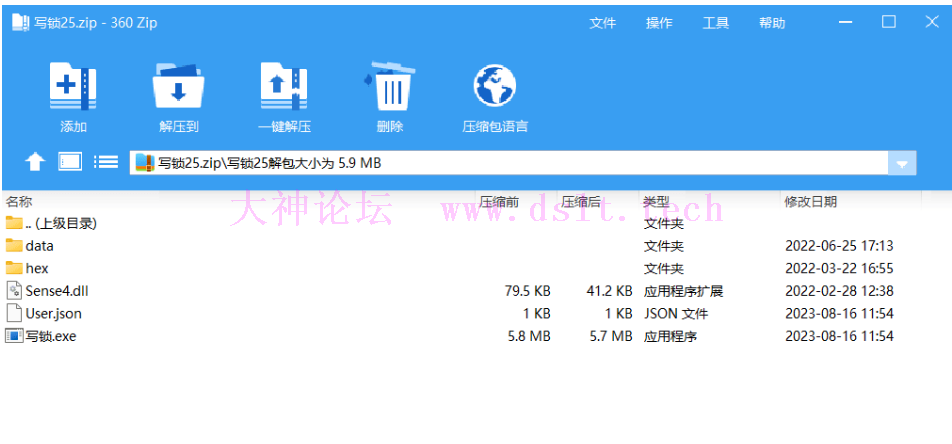Select the '.. (上级目录)' row text
Image resolution: width=952 pixels, height=444 pixels.
(61, 224)
